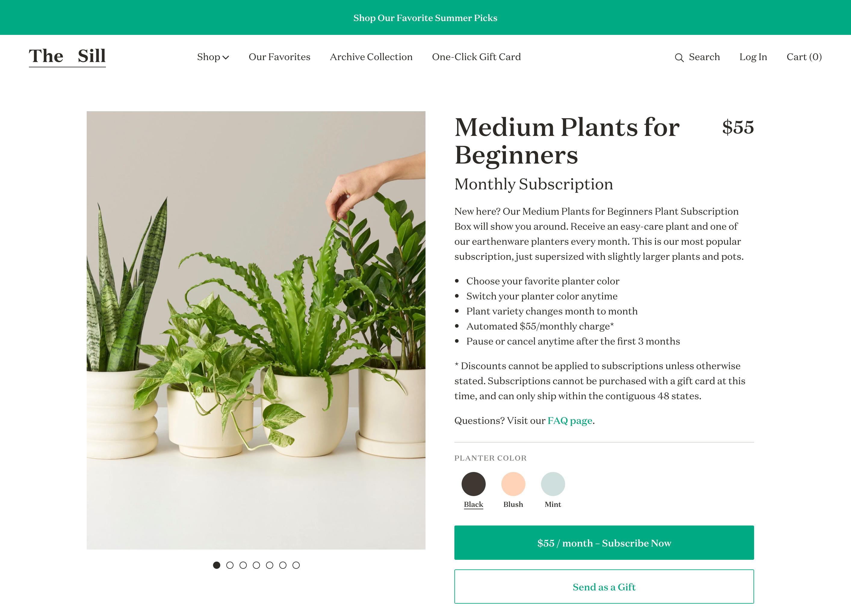Viewport: 851px width, 616px height.
Task: Select the Black planter color swatch
Action: (x=473, y=484)
